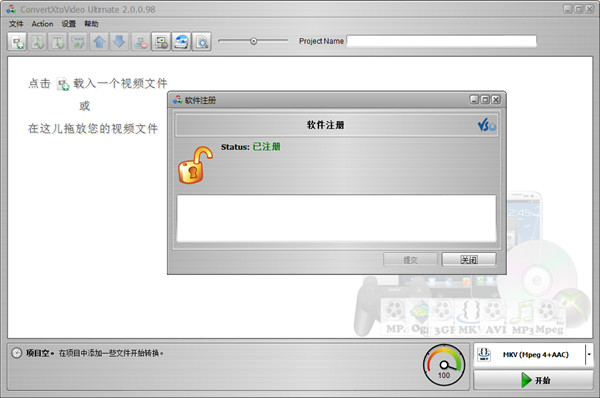Click the add subtitle (T) toolbar icon
Image resolution: width=600 pixels, height=398 pixels.
(x=58, y=42)
